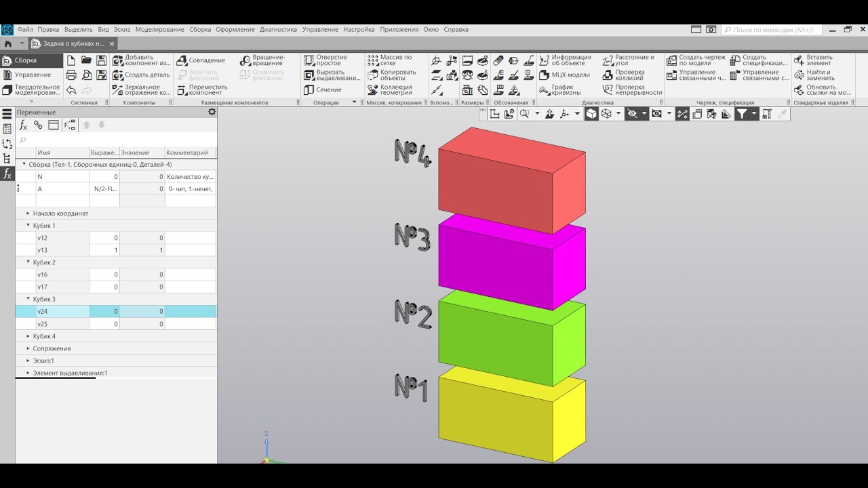Click the variables search field
The width and height of the screenshot is (868, 488).
(117, 140)
